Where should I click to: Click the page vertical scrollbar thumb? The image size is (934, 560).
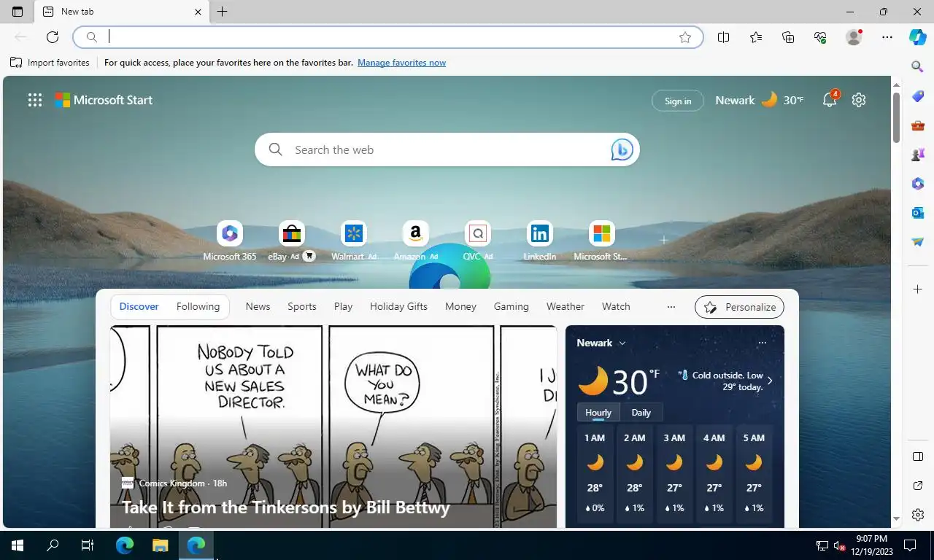tap(897, 117)
